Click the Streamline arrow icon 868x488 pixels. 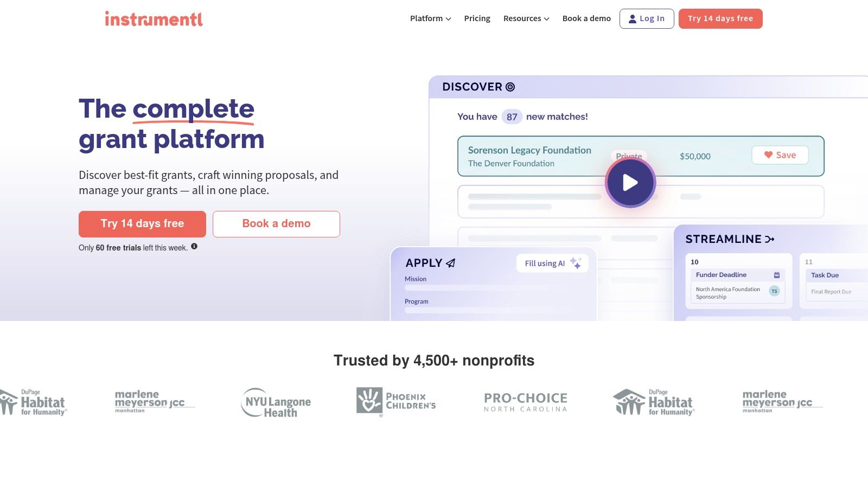pos(770,239)
